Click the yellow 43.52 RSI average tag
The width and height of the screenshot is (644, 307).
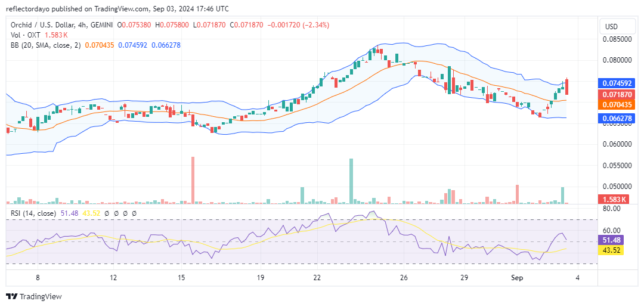[x=612, y=250]
